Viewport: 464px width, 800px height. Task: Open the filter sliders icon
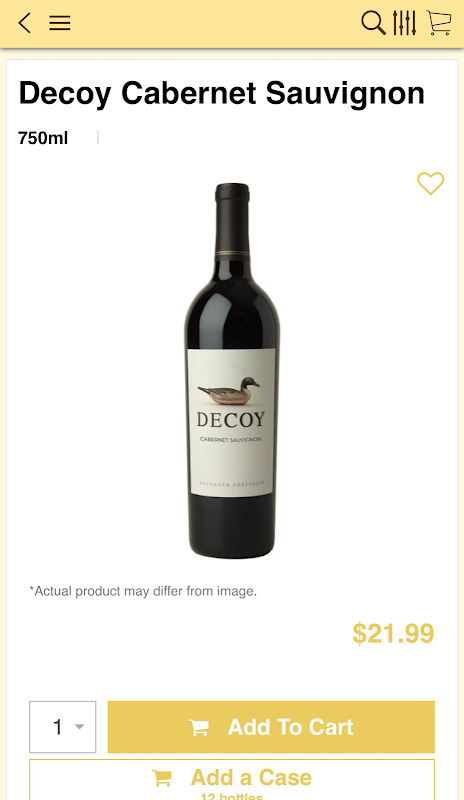coord(404,23)
